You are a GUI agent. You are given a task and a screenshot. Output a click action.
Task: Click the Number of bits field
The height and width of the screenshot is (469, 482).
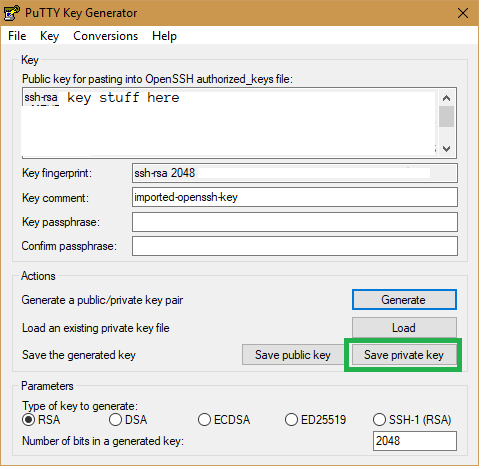click(415, 441)
